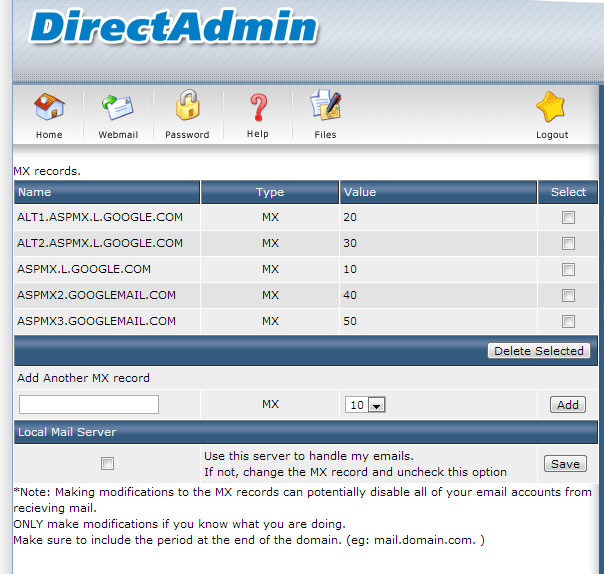Click the Delete Selected button
The width and height of the screenshot is (604, 574).
(539, 351)
